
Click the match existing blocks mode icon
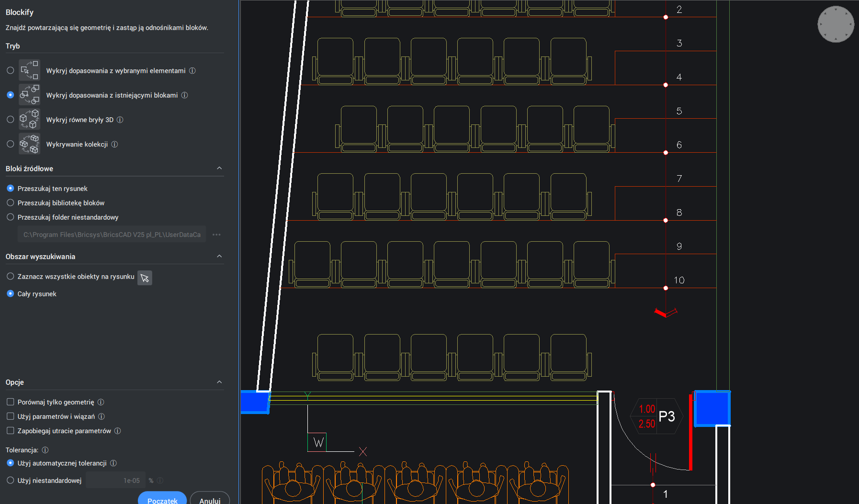tap(29, 95)
